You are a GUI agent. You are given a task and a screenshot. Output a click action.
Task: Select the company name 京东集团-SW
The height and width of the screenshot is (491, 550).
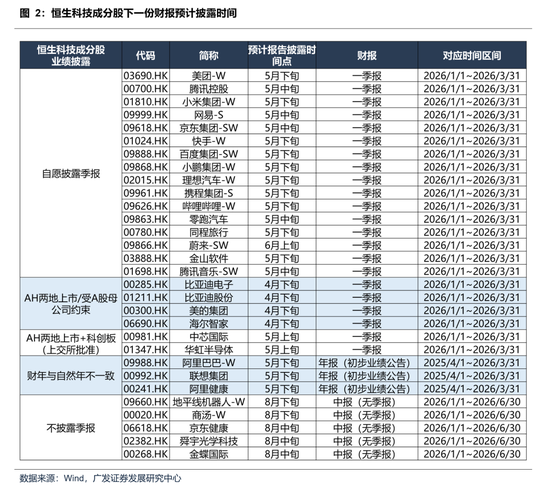tap(209, 128)
